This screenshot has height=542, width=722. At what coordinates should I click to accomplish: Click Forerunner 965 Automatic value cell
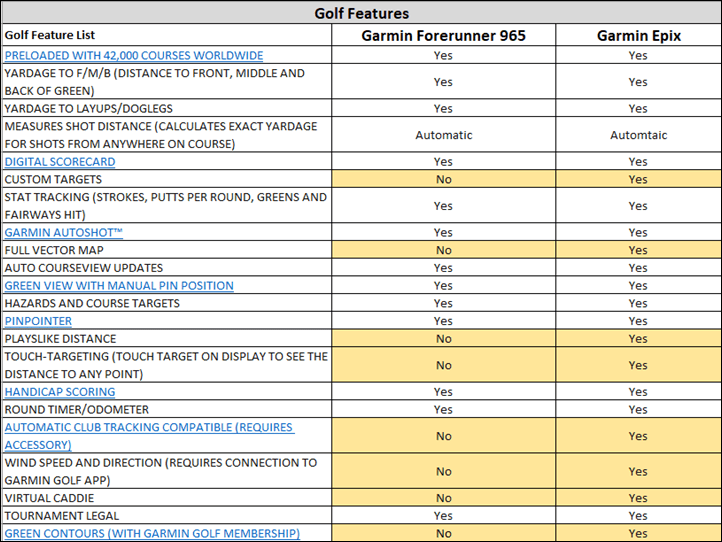(x=443, y=135)
